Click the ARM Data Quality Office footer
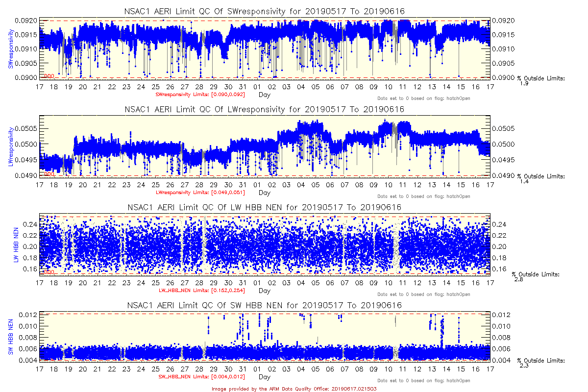The width and height of the screenshot is (588, 392). 294,388
